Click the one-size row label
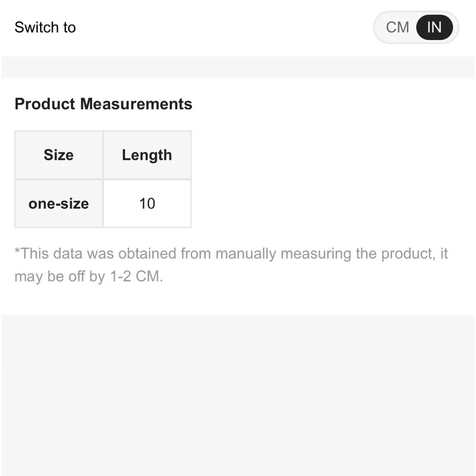The image size is (476, 476). click(x=59, y=204)
